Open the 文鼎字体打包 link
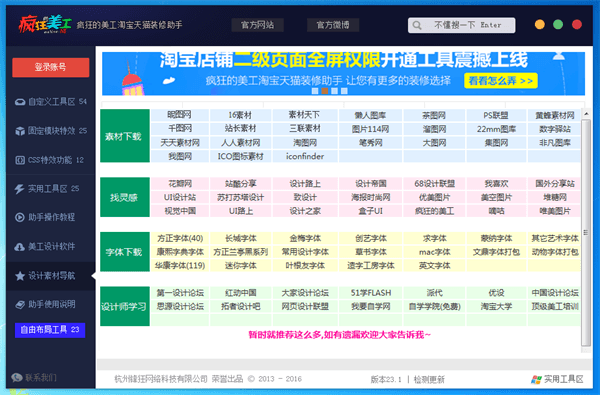Image resolution: width=600 pixels, height=395 pixels. tap(496, 252)
